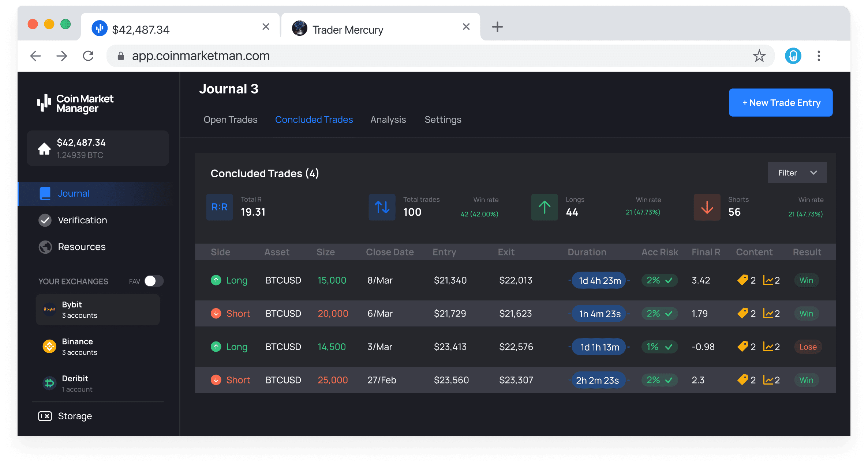Select the Analysis tab
The image size is (868, 465).
click(389, 119)
